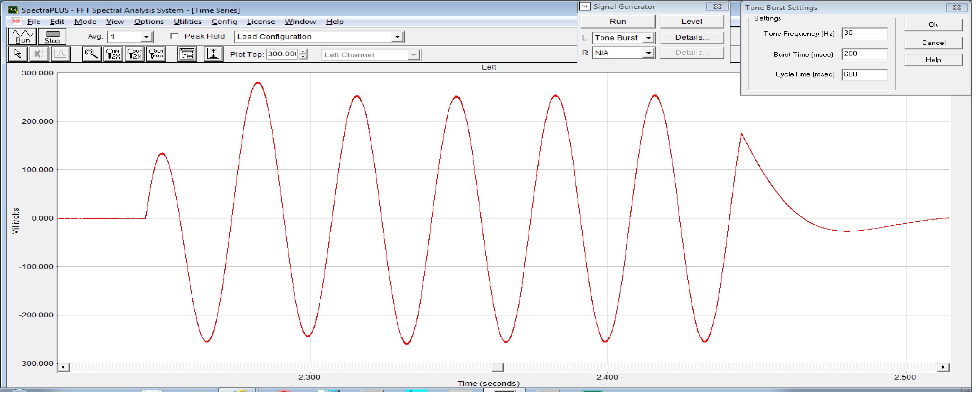Click Level button in Signal Generator
This screenshot has width=980, height=403.
[x=692, y=22]
